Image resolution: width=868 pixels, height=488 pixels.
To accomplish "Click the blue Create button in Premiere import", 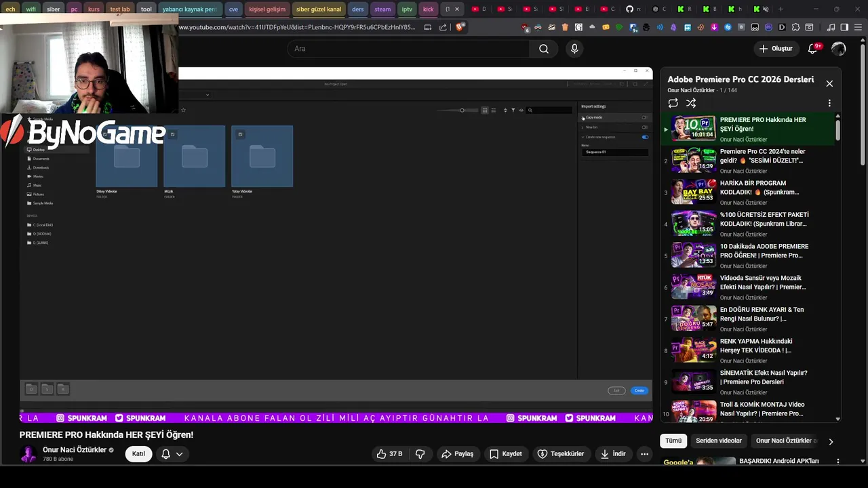I will click(639, 390).
